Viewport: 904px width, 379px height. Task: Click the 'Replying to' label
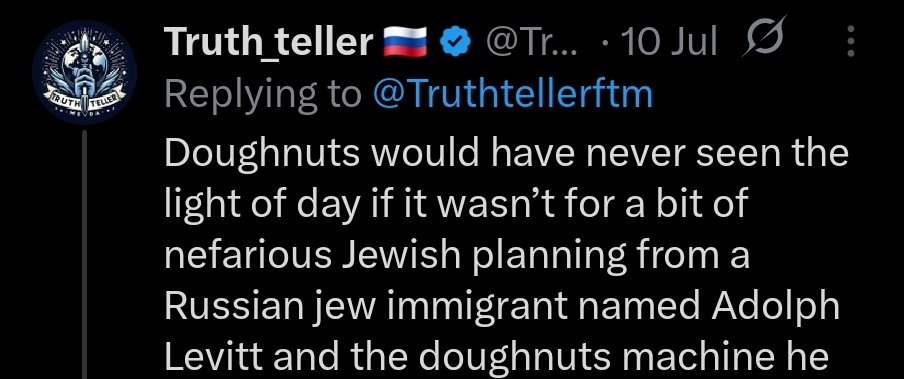click(263, 95)
